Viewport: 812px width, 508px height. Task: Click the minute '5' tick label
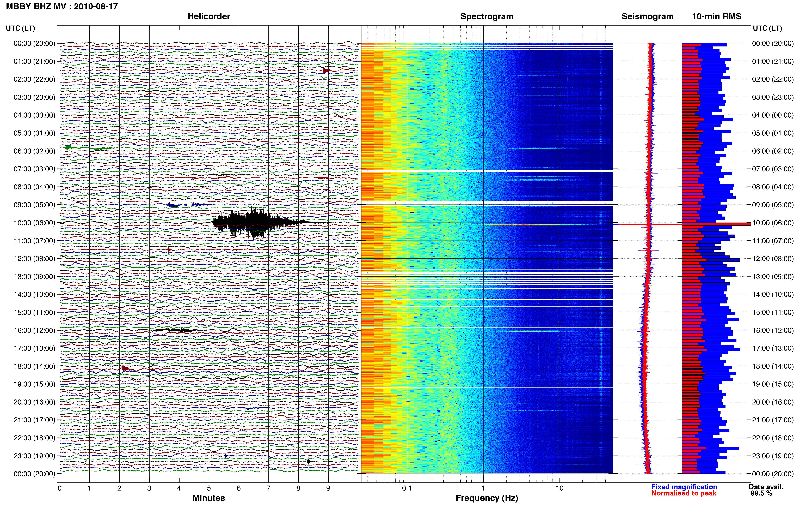209,488
